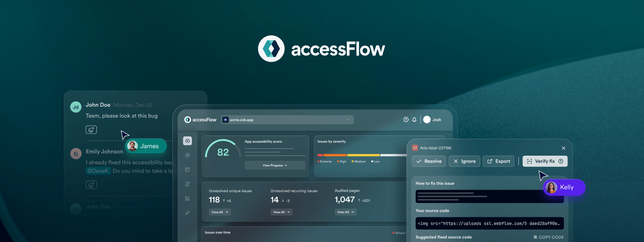
Task: Add emoji reaction to John Doe's message
Action: click(91, 130)
